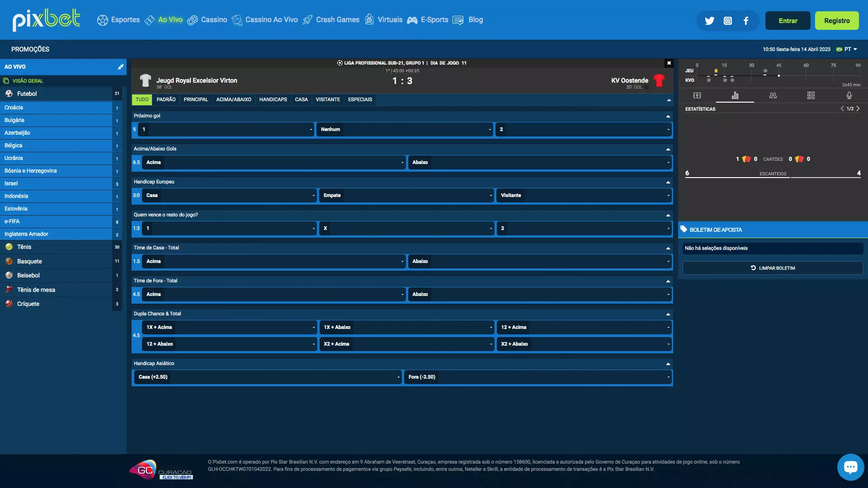Click the Tênis ball icon
The width and height of the screenshot is (868, 488).
[9, 247]
